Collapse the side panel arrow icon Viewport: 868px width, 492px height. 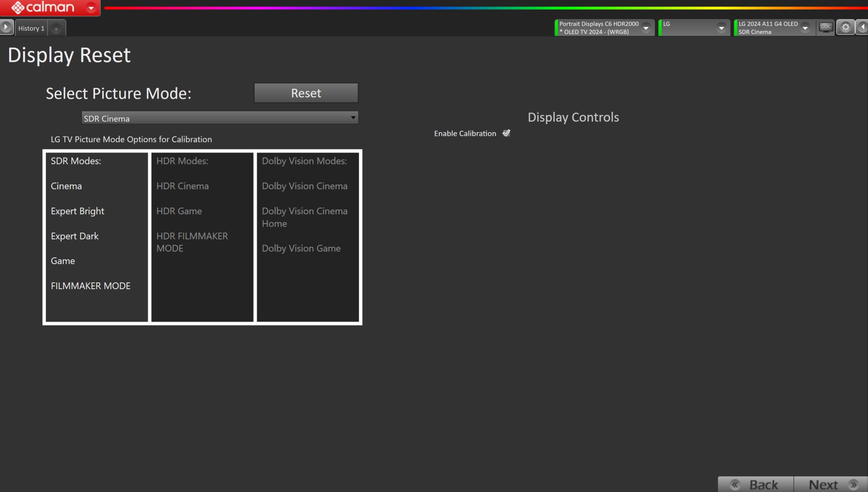pyautogui.click(x=862, y=27)
